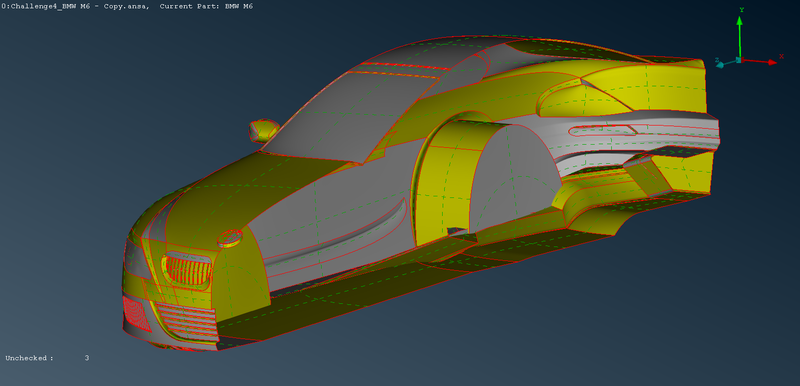
Task: Click the Current Part BMW M6 label
Action: coord(206,6)
